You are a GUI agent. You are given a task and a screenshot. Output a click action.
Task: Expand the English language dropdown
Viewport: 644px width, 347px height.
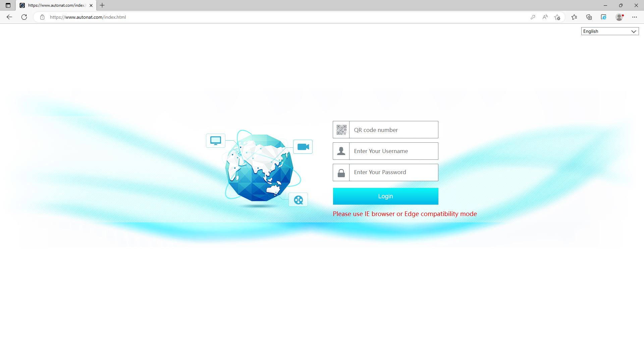pyautogui.click(x=610, y=31)
